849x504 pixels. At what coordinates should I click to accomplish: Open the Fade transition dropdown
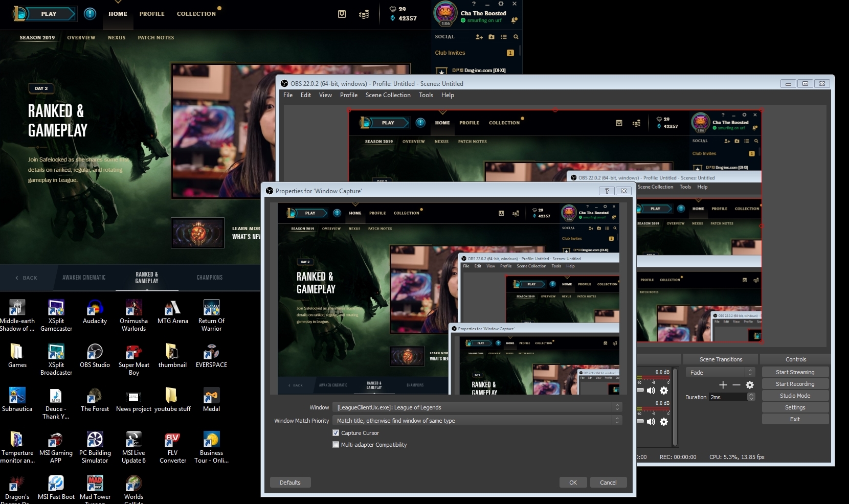click(x=721, y=373)
